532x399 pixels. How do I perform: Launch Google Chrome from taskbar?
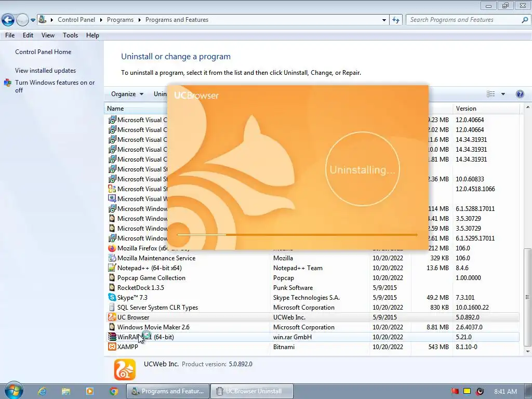[x=114, y=392]
